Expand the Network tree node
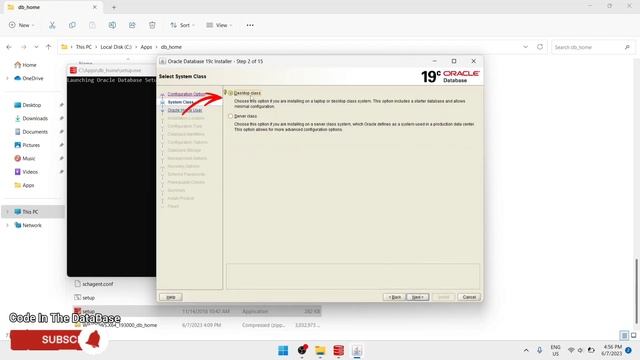Screen dimensions: 640x360 coord(7,225)
